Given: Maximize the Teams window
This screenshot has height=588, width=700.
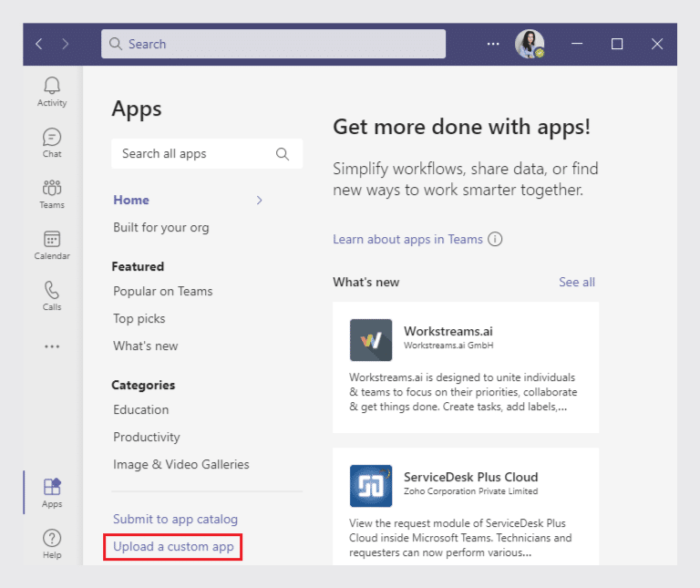Looking at the screenshot, I should (617, 44).
